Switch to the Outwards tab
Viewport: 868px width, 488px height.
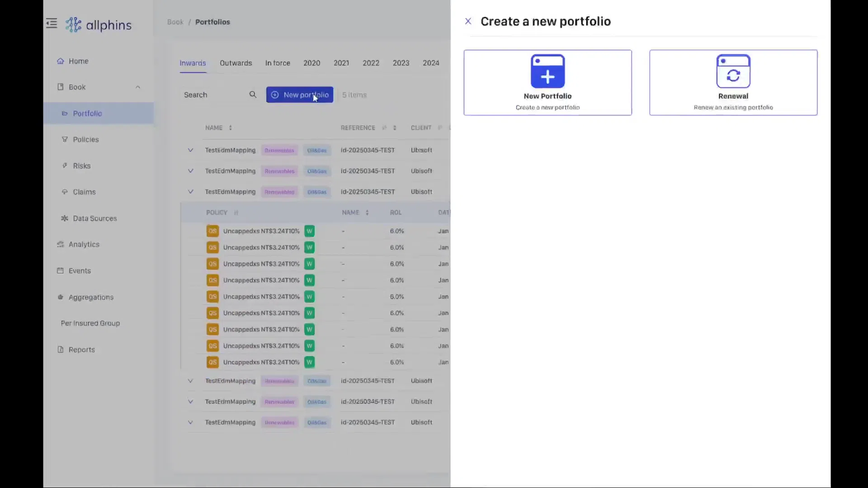pyautogui.click(x=236, y=63)
